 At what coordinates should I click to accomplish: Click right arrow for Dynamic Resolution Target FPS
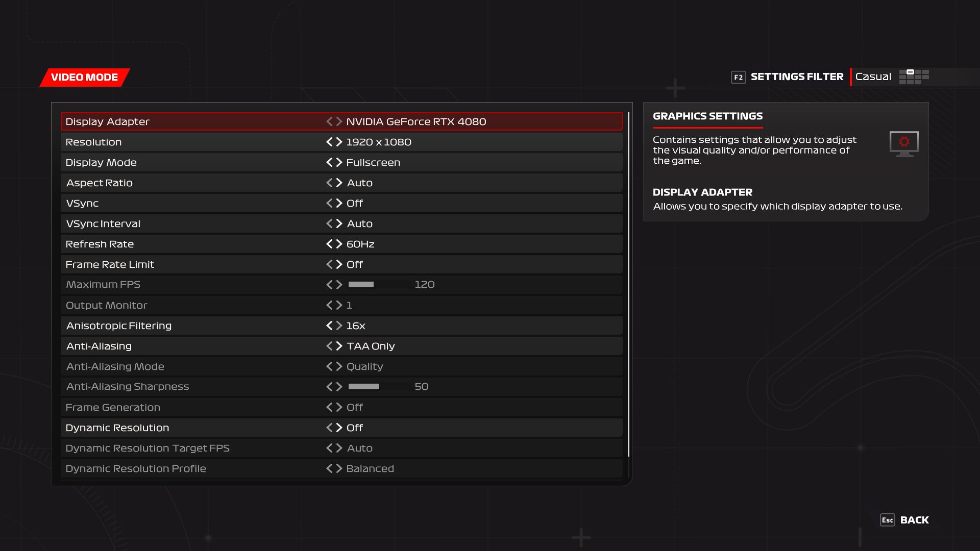tap(339, 448)
